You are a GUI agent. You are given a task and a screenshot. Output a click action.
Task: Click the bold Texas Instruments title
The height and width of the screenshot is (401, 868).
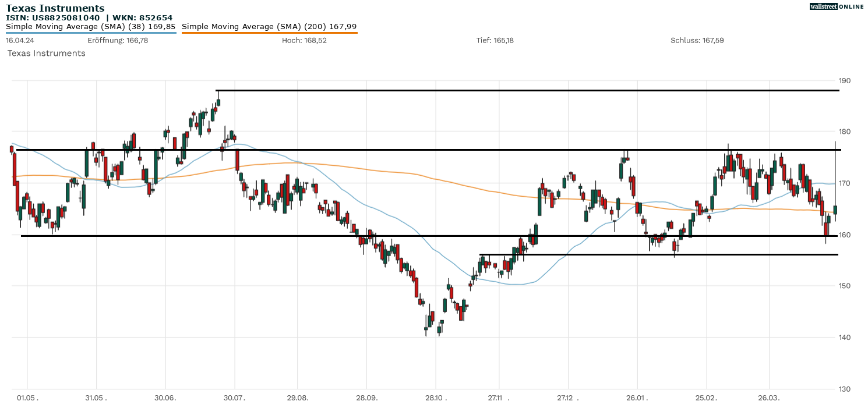(x=55, y=8)
